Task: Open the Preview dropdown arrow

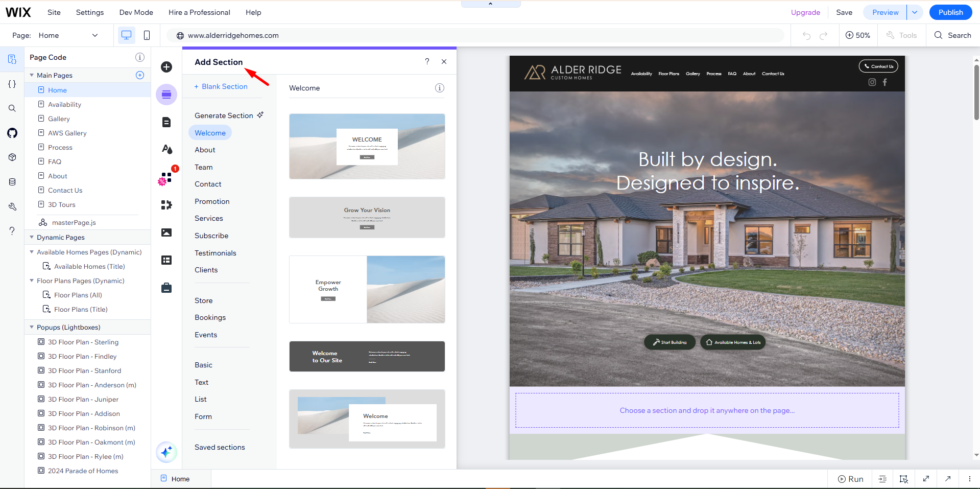Action: pyautogui.click(x=914, y=12)
